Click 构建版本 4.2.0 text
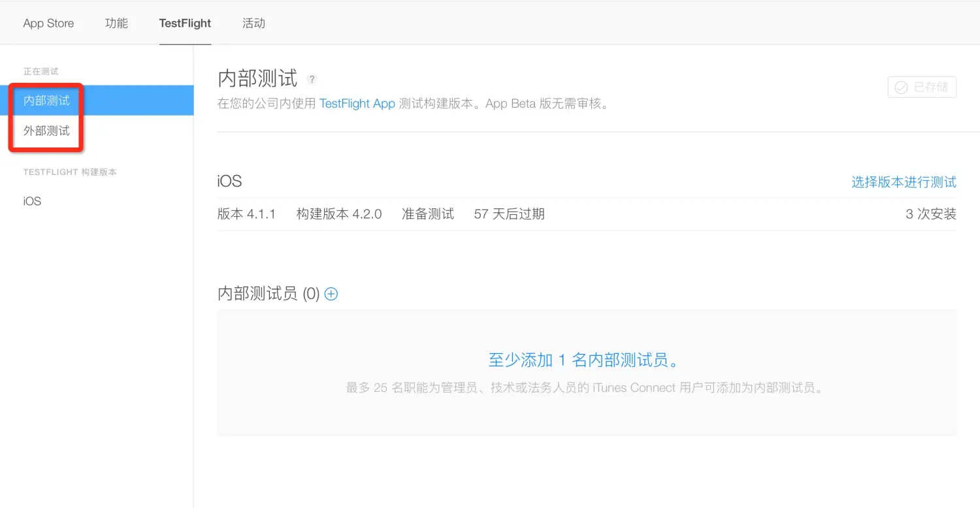This screenshot has height=508, width=980. tap(339, 214)
